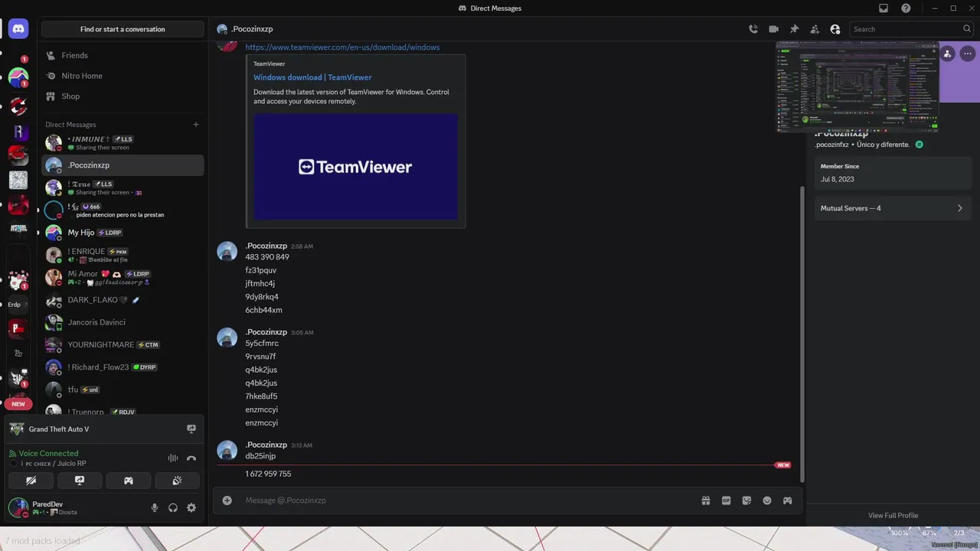Toggle noise suppression in voice panel

173,458
